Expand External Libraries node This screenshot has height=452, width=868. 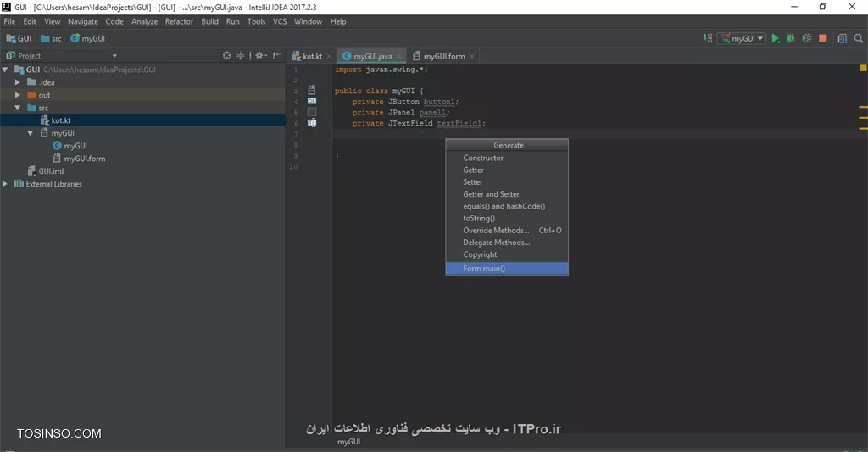5,183
